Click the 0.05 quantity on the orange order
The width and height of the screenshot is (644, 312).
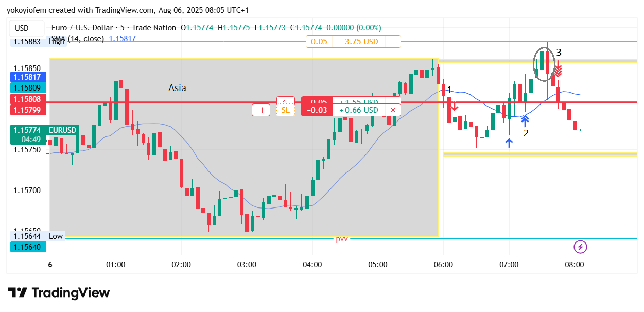319,42
